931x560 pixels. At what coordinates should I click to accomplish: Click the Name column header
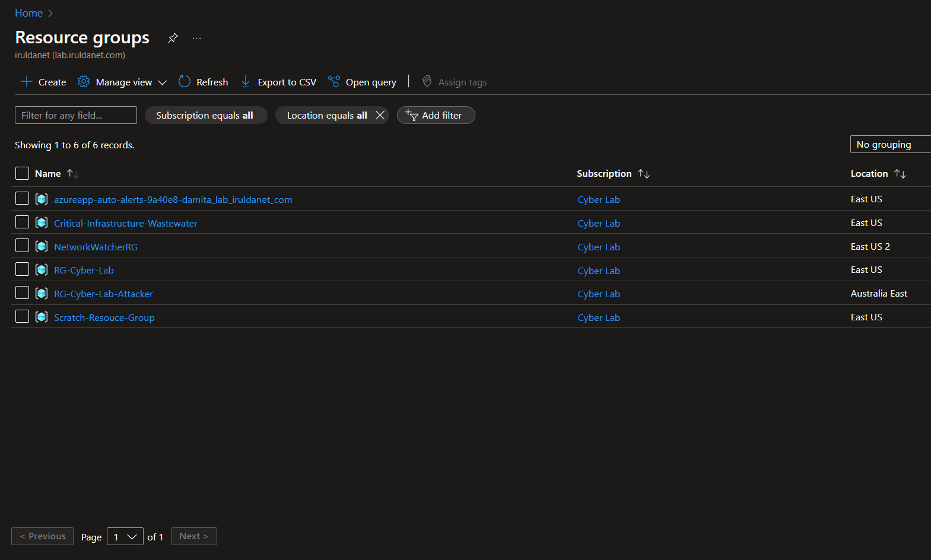pyautogui.click(x=48, y=173)
